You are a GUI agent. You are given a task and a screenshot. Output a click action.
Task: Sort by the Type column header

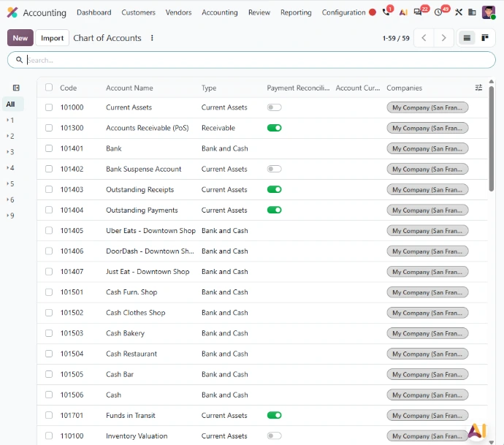[209, 88]
